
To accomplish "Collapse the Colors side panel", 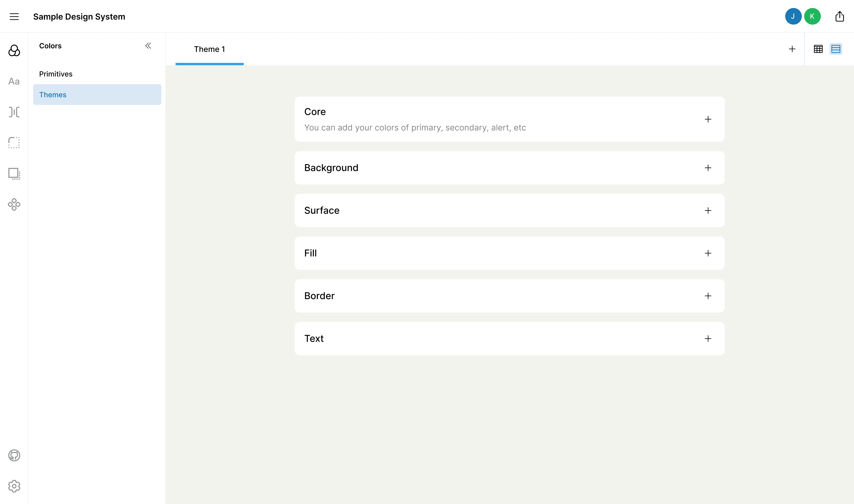I will tap(148, 45).
